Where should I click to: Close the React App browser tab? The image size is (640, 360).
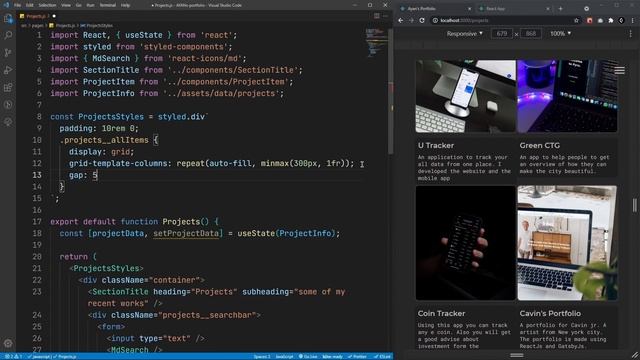[548, 9]
